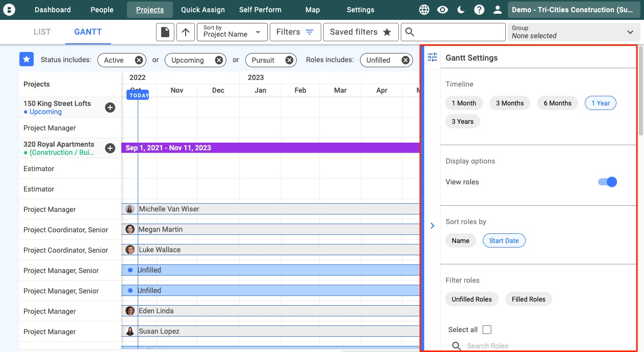Viewport: 644px width, 352px height.
Task: Click Luke Wallace's avatar
Action: point(130,250)
